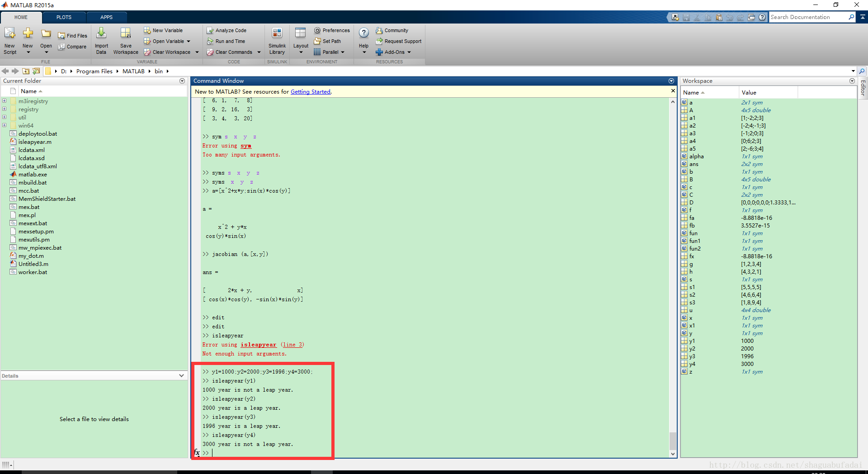This screenshot has width=868, height=474.
Task: Open Clear Workspace dropdown arrow
Action: coord(197,52)
